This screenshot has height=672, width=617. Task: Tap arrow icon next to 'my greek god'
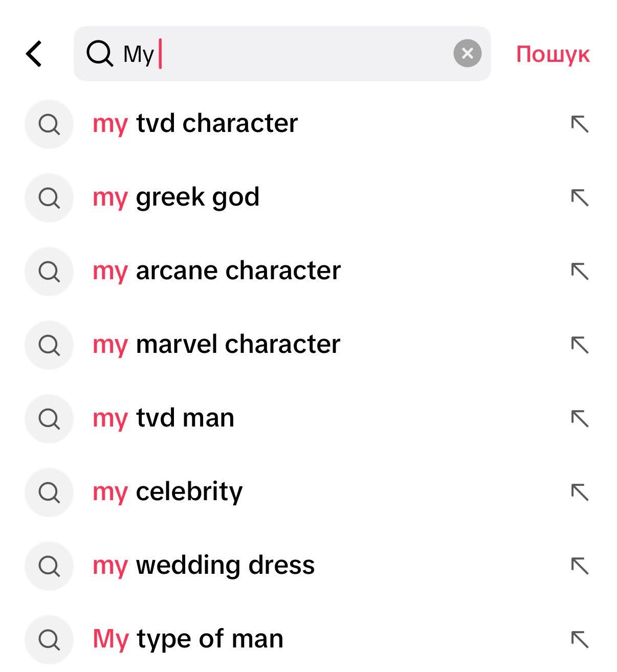click(580, 198)
